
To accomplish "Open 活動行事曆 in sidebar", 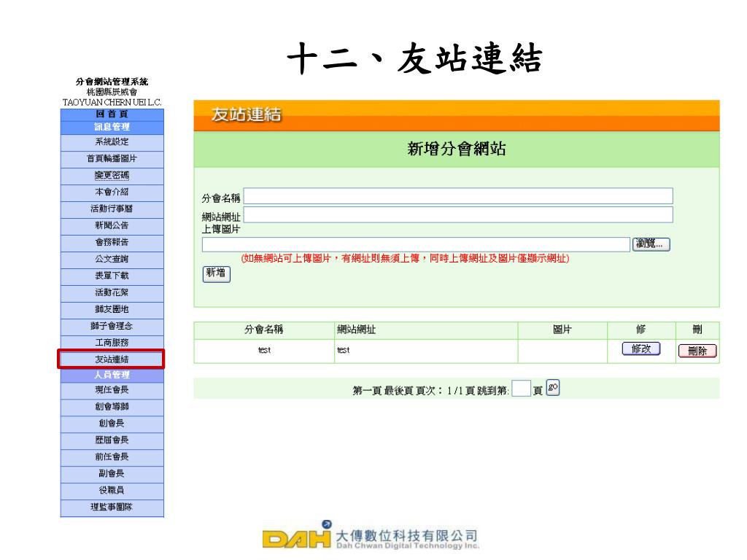I will point(112,209).
